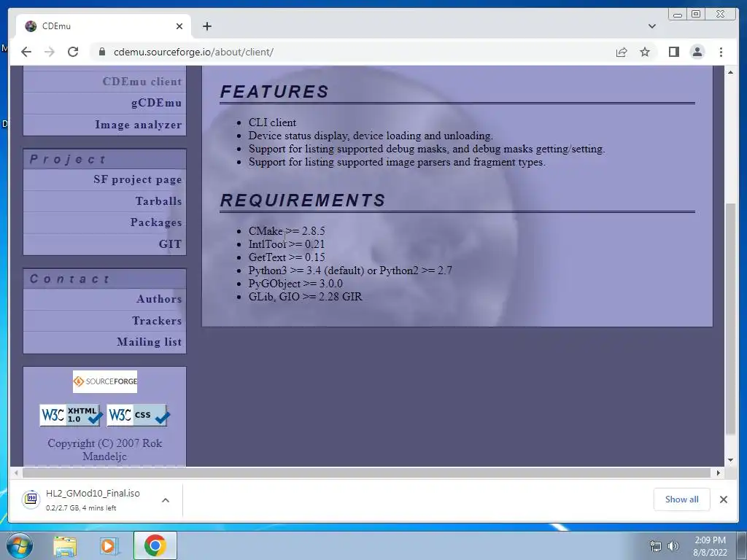747x560 pixels.
Task: Open the CDEmu client sidebar link
Action: pyautogui.click(x=142, y=82)
